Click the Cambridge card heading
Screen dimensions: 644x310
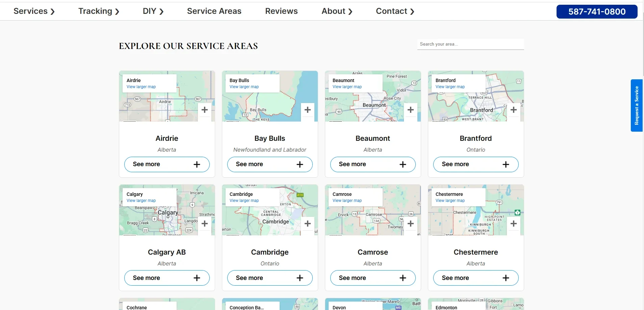click(270, 252)
